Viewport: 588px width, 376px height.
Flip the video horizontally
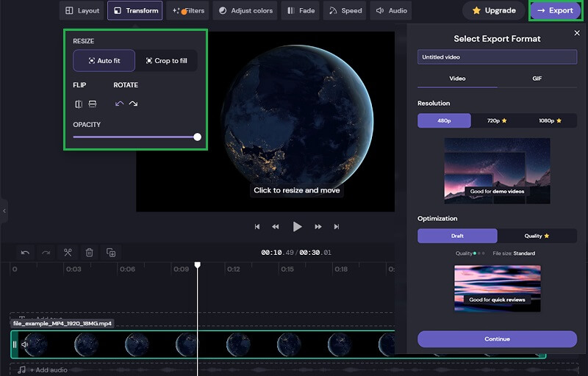pyautogui.click(x=79, y=104)
